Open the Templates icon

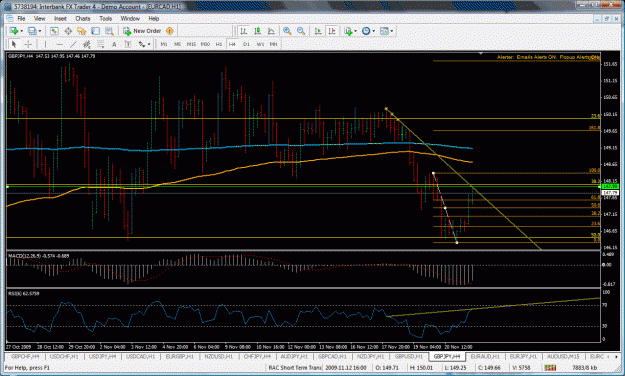click(x=384, y=31)
